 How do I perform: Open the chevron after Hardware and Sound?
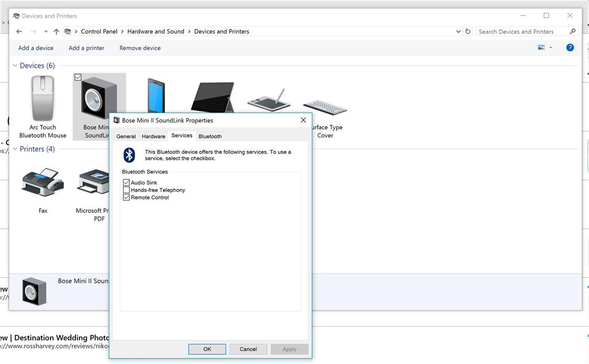pos(189,32)
